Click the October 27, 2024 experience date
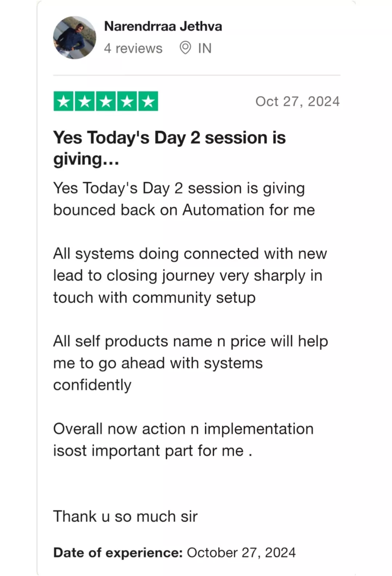The height and width of the screenshot is (576, 392). (241, 553)
